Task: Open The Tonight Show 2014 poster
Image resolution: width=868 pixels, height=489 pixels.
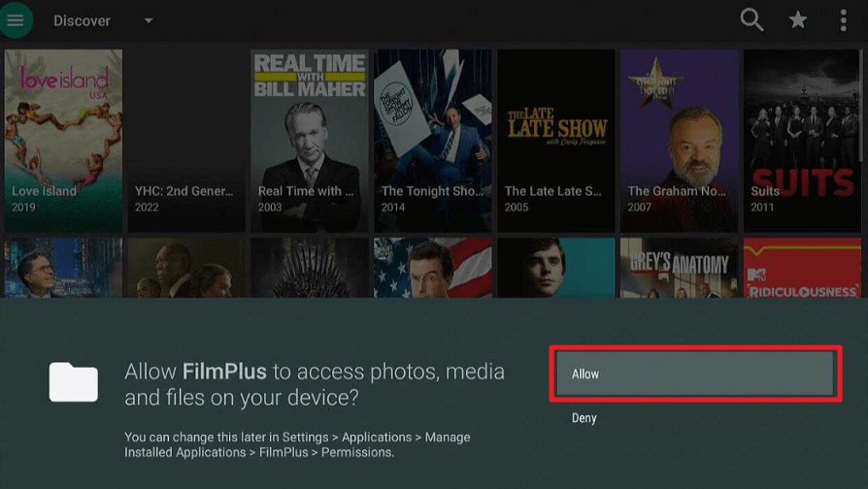Action: coord(433,141)
